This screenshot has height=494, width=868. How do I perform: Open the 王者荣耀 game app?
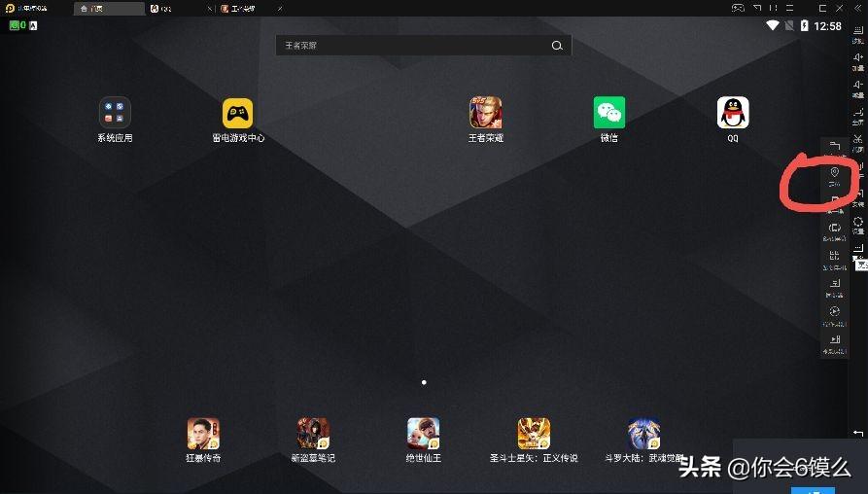click(486, 114)
